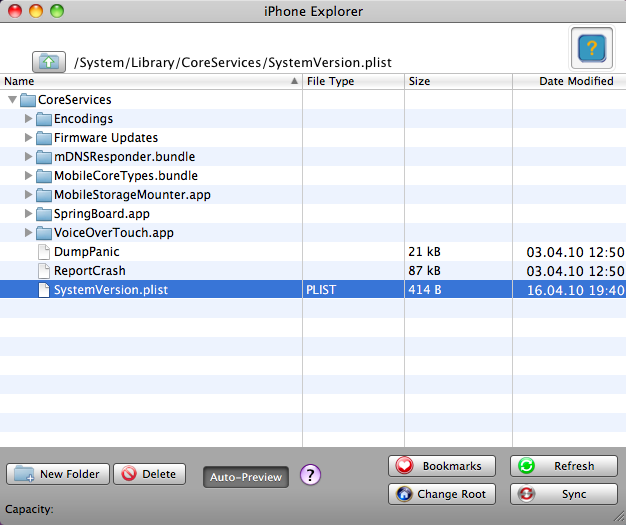Screen dimensions: 626x525
Task: Refresh the file listing
Action: pos(564,466)
